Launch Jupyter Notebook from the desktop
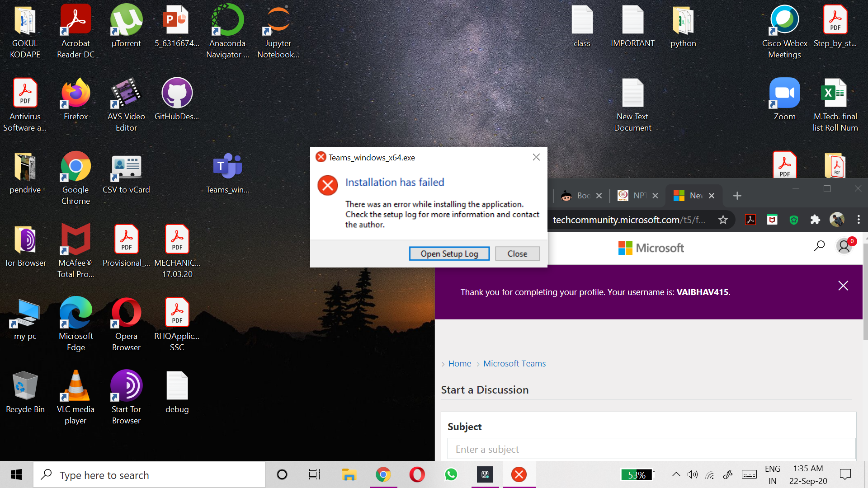The width and height of the screenshot is (868, 488). (x=278, y=20)
